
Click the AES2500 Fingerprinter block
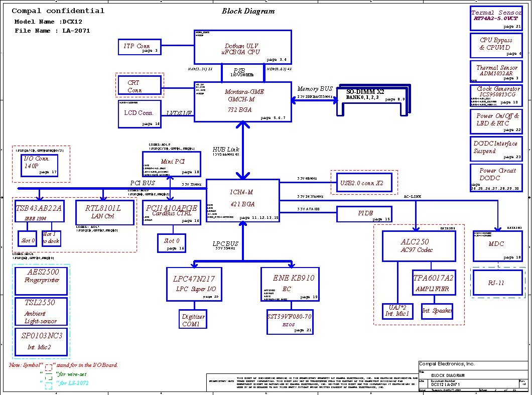[41, 281]
